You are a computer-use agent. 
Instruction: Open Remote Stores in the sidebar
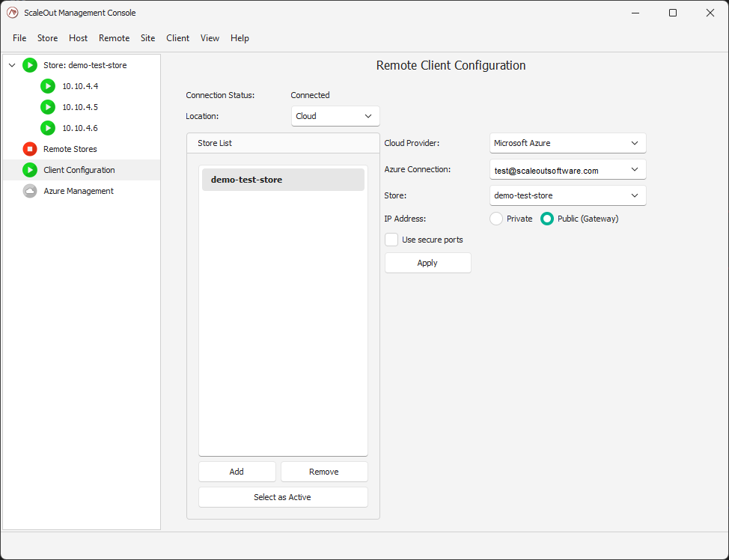[70, 149]
